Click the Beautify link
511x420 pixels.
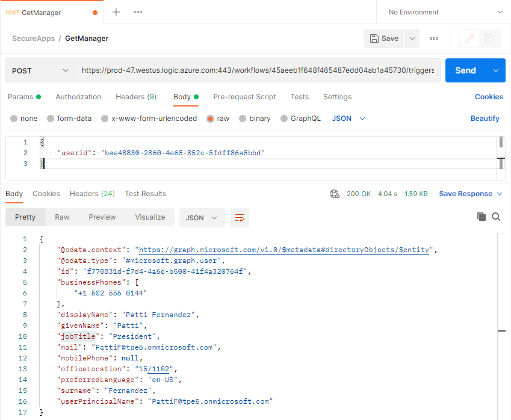coord(485,119)
